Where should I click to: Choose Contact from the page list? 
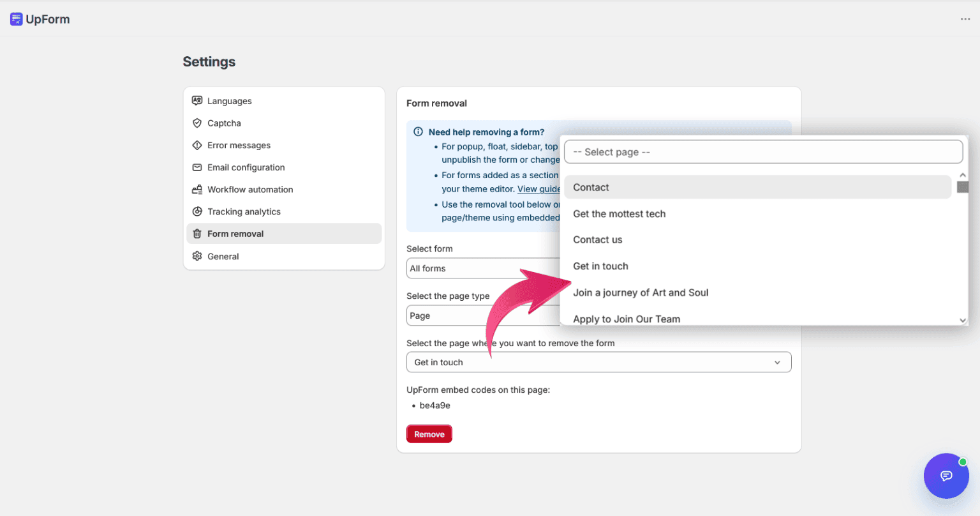pos(757,187)
